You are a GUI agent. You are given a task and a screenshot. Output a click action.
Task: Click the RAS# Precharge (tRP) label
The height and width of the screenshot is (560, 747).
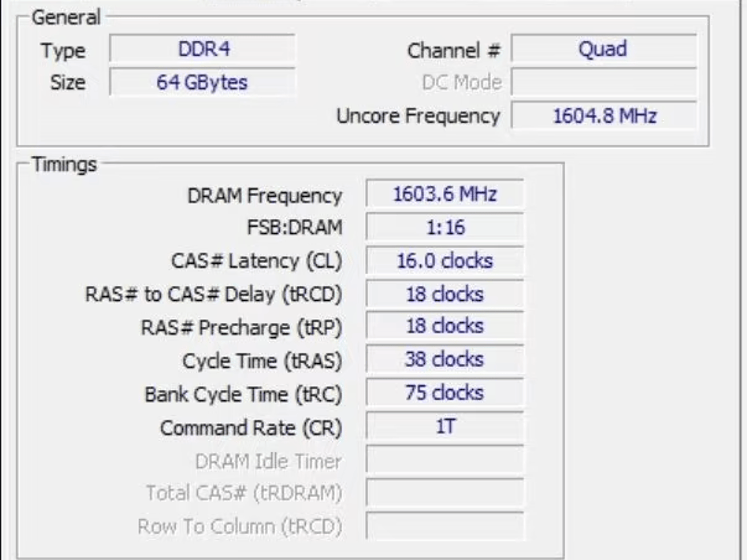click(x=242, y=327)
